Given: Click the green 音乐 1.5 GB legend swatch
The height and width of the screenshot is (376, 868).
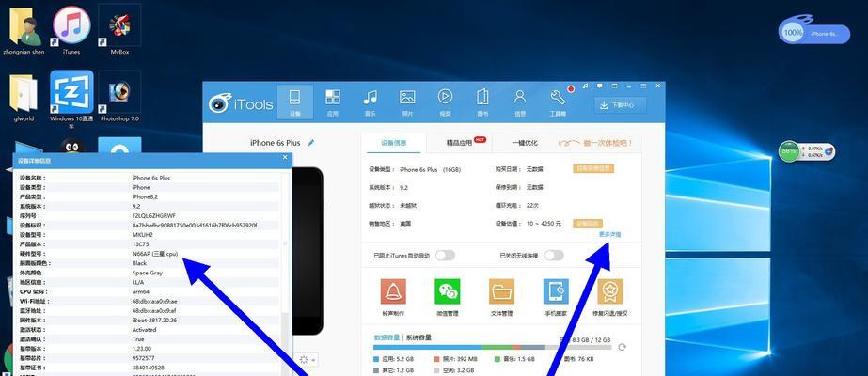Looking at the screenshot, I should click(x=497, y=359).
